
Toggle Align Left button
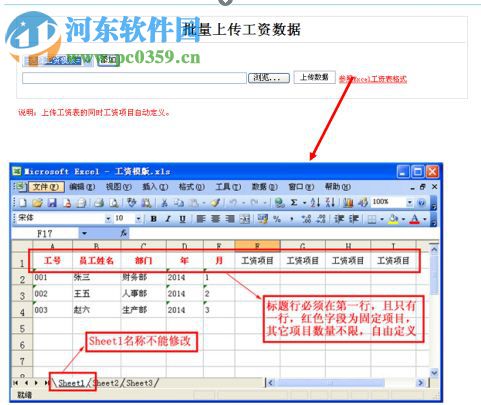coord(200,219)
